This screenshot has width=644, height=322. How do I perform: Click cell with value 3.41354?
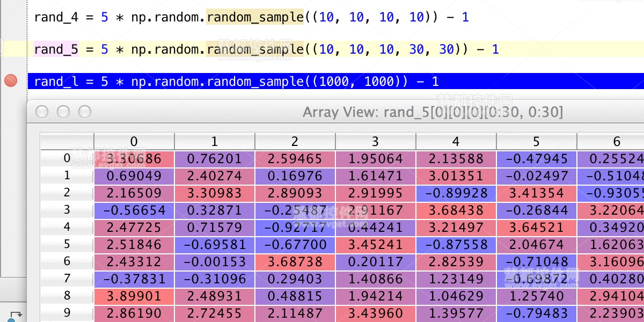pos(537,193)
